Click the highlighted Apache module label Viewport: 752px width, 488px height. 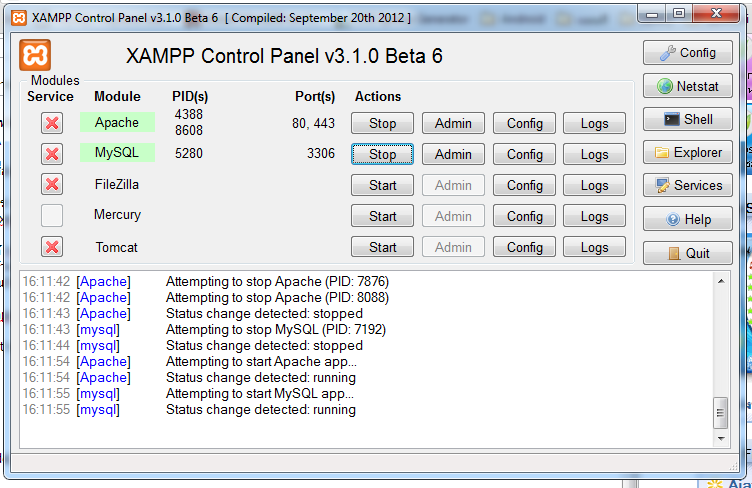[117, 122]
